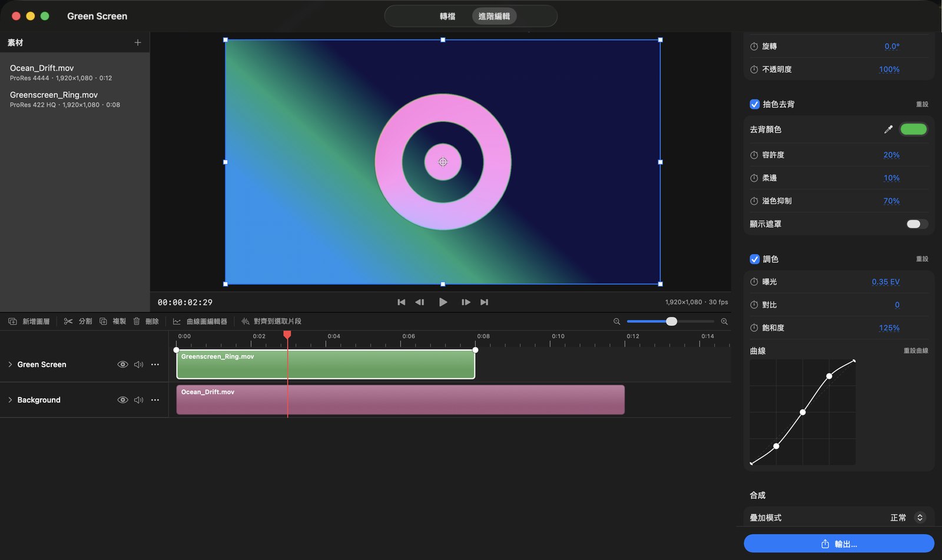Click the trash delete icon
This screenshot has width=942, height=560.
coord(137,321)
